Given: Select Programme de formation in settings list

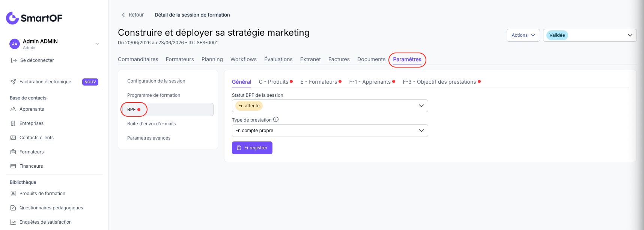Looking at the screenshot, I should [153, 95].
